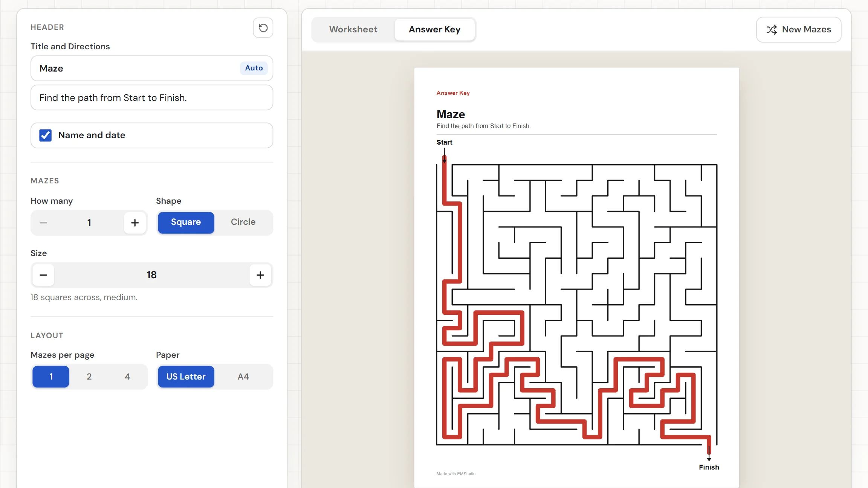Set mazes per page to 4
868x488 pixels.
coord(127,377)
